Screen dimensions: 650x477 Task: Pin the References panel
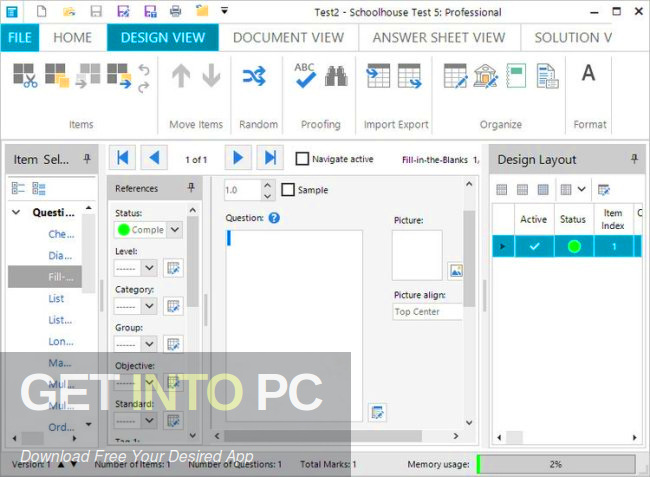coord(191,188)
